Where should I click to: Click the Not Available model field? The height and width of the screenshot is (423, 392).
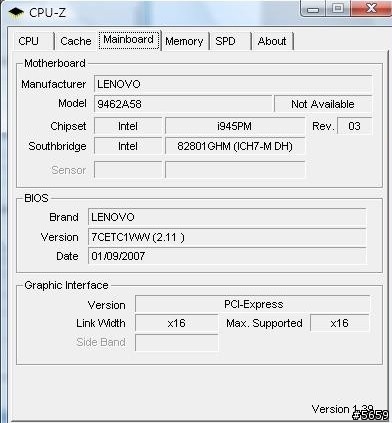323,104
